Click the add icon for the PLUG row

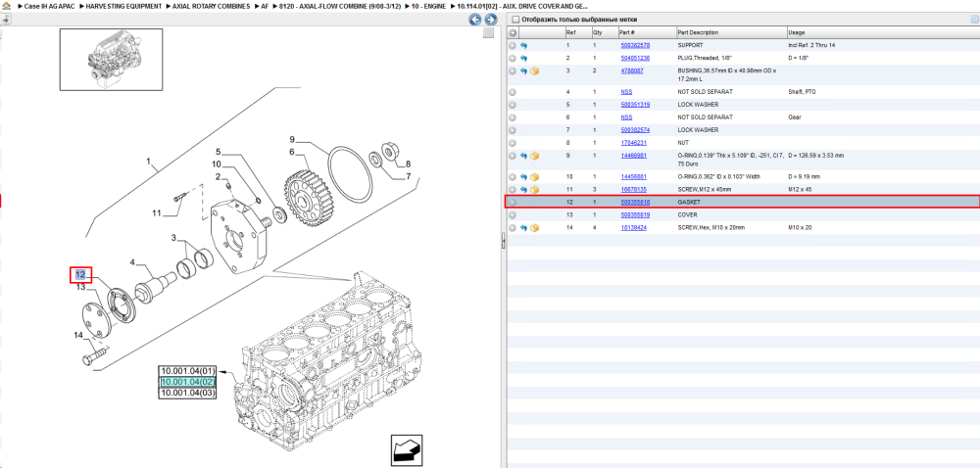point(513,58)
